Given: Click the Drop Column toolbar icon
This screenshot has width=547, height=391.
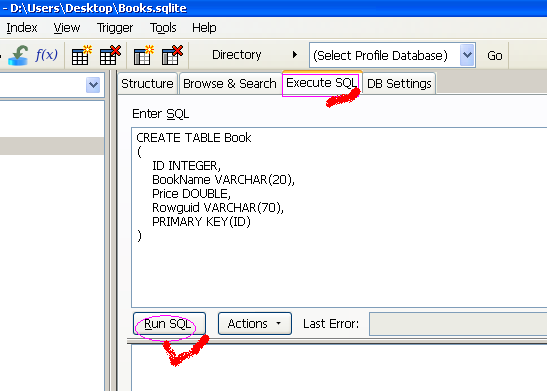Looking at the screenshot, I should [x=172, y=55].
